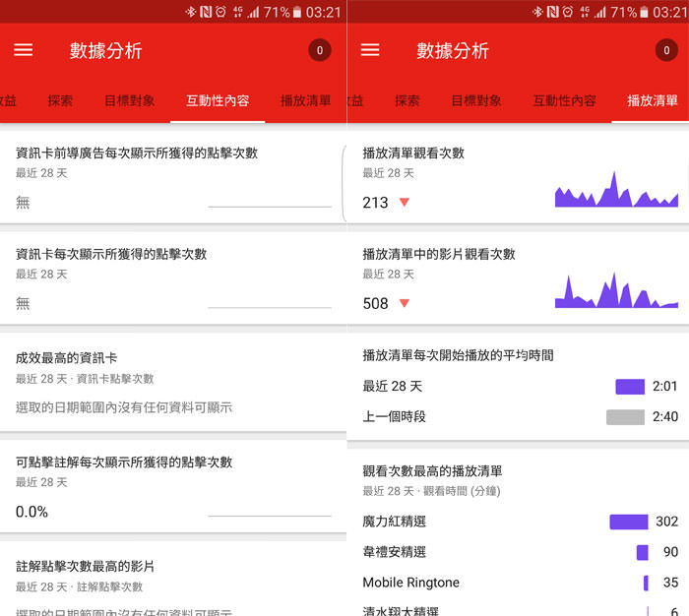Select 目標對象 tab on right screen
The image size is (689, 616).
coord(476,100)
